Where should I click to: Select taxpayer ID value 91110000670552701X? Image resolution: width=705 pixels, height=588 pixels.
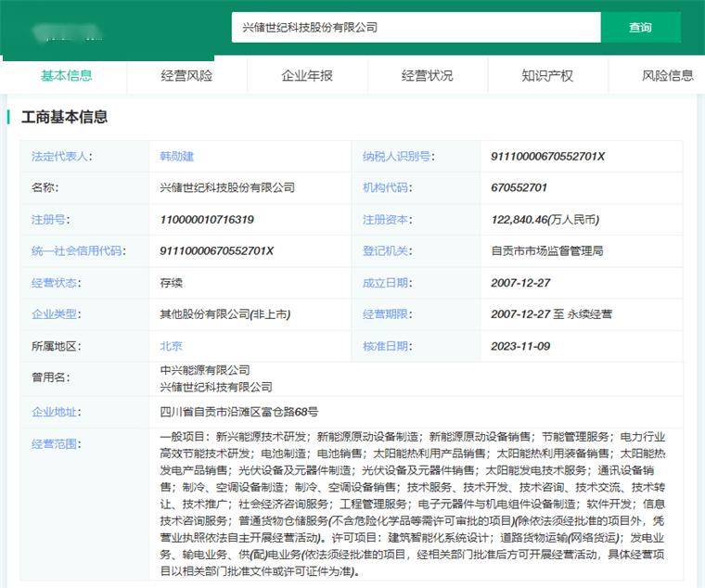547,157
